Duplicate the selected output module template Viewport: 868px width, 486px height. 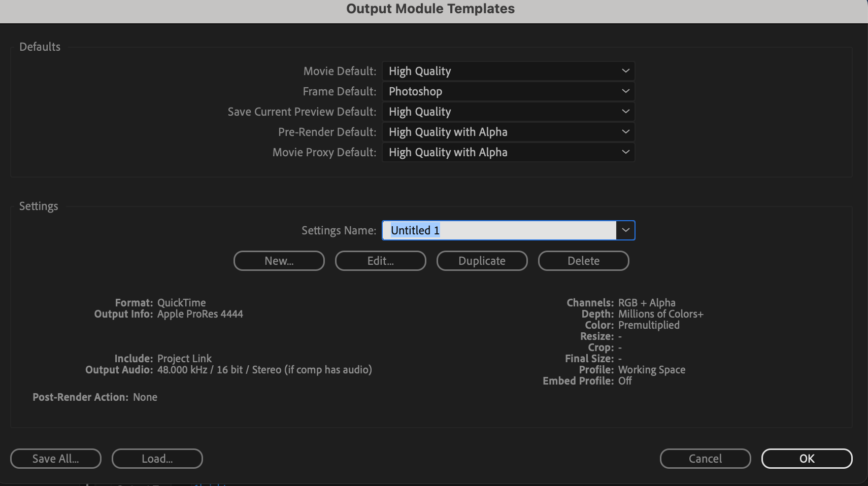(482, 261)
